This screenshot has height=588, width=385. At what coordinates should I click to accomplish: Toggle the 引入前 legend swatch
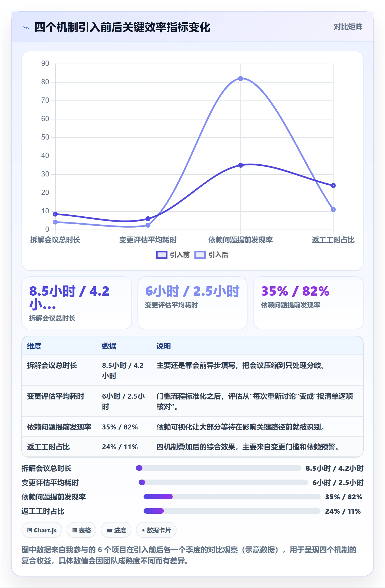(161, 255)
